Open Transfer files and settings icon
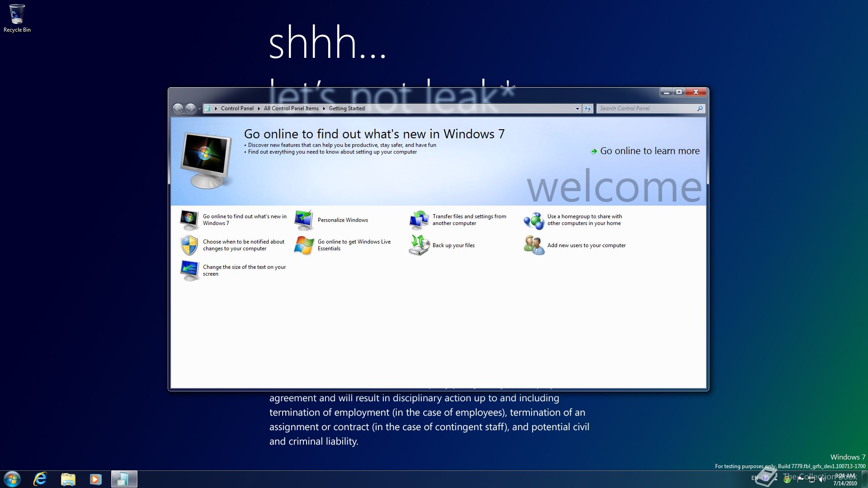The width and height of the screenshot is (868, 488). [419, 220]
